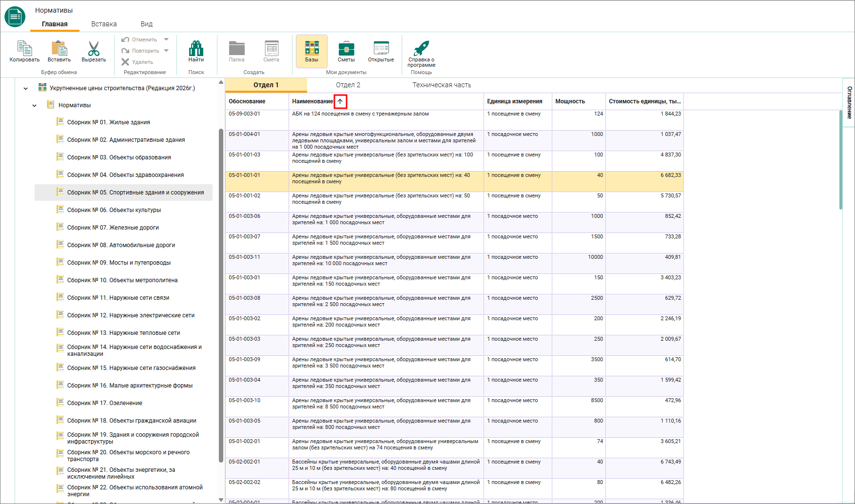
Task: Select Сборник № 07. Железные дороги
Action: coord(113,228)
